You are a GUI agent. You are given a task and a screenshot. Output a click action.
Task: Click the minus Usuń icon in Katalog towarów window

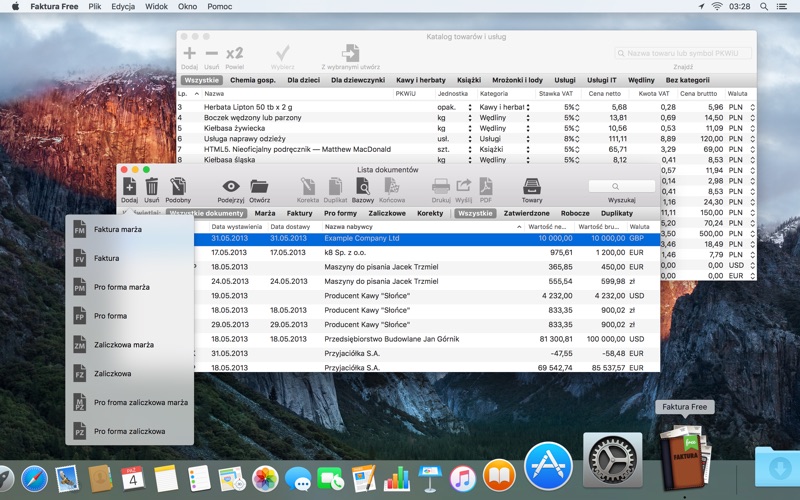pyautogui.click(x=212, y=53)
